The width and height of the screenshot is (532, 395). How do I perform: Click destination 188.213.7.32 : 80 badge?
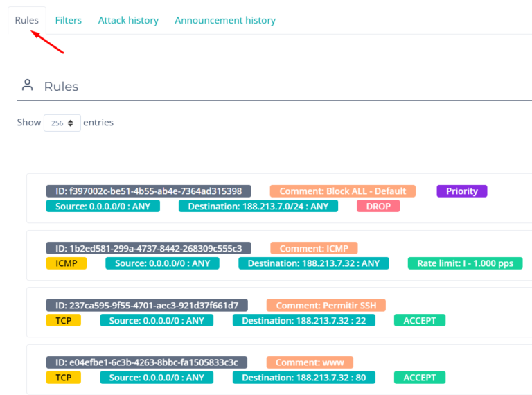click(x=303, y=378)
